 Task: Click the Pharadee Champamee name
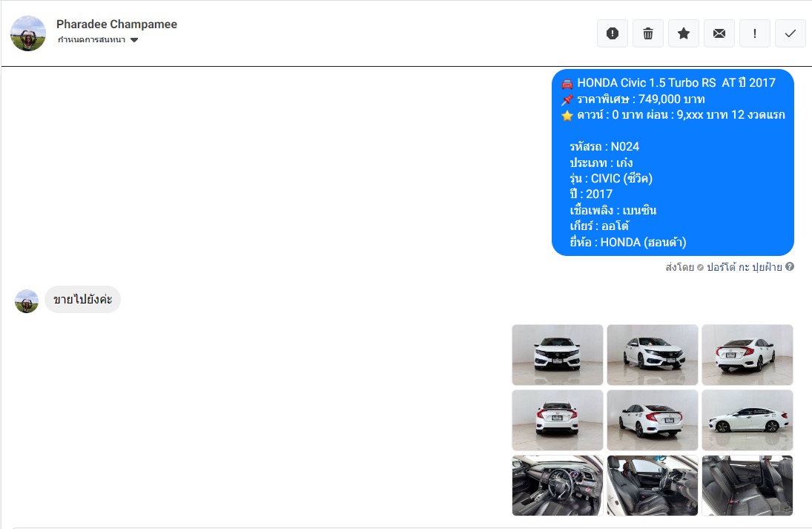tap(116, 24)
